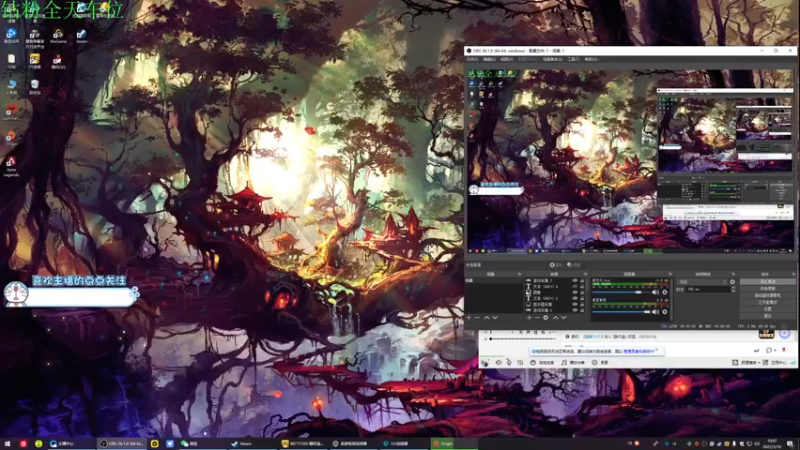Open source Filters button above scenes panel
The image size is (800, 450).
(574, 264)
